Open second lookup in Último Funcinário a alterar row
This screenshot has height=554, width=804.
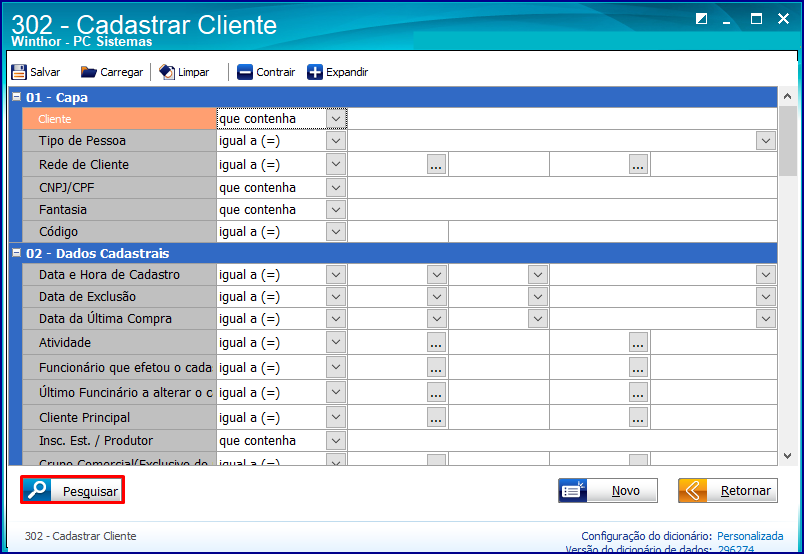tap(638, 393)
